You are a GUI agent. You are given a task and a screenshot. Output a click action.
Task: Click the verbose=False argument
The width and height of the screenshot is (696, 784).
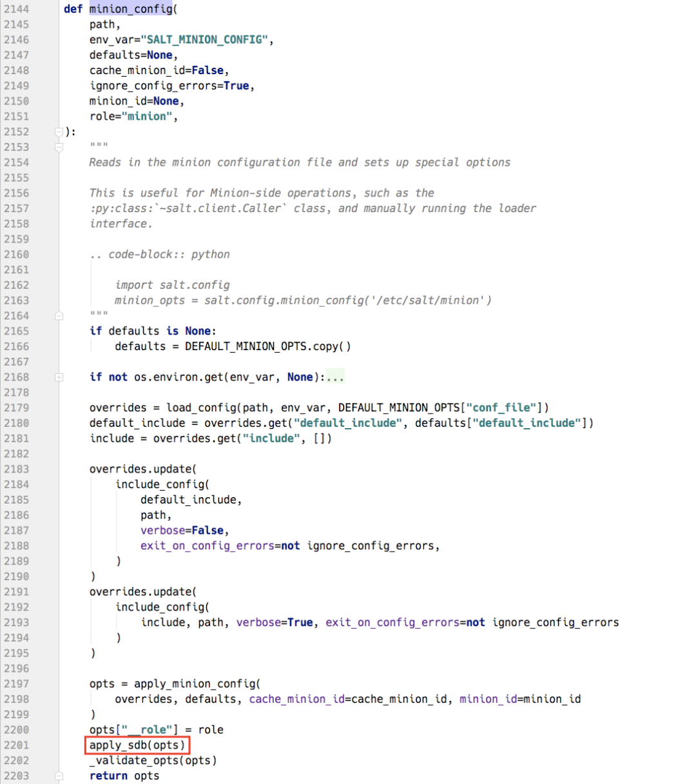pos(182,531)
